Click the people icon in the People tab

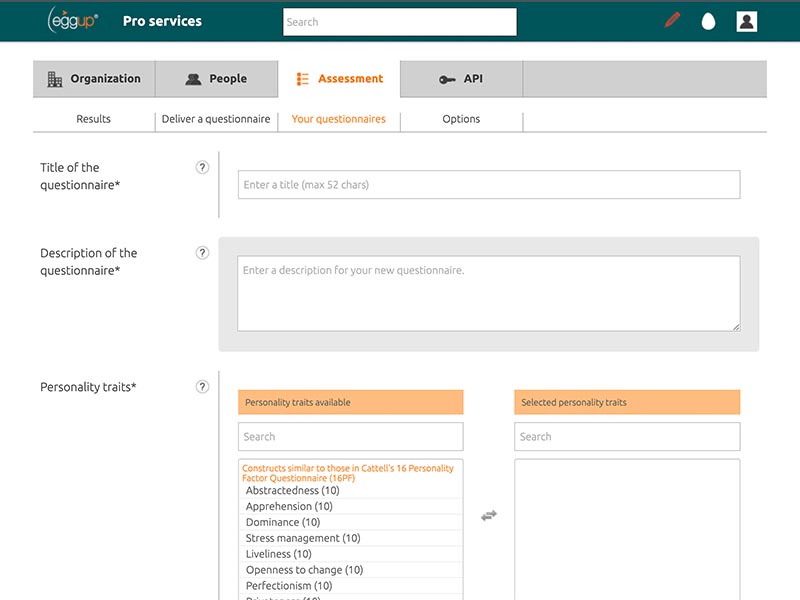pyautogui.click(x=193, y=79)
